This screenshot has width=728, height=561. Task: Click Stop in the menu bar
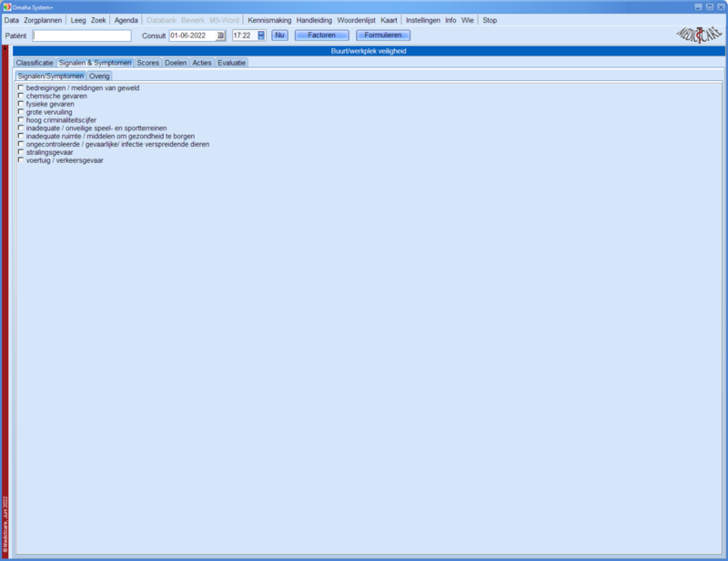point(490,20)
